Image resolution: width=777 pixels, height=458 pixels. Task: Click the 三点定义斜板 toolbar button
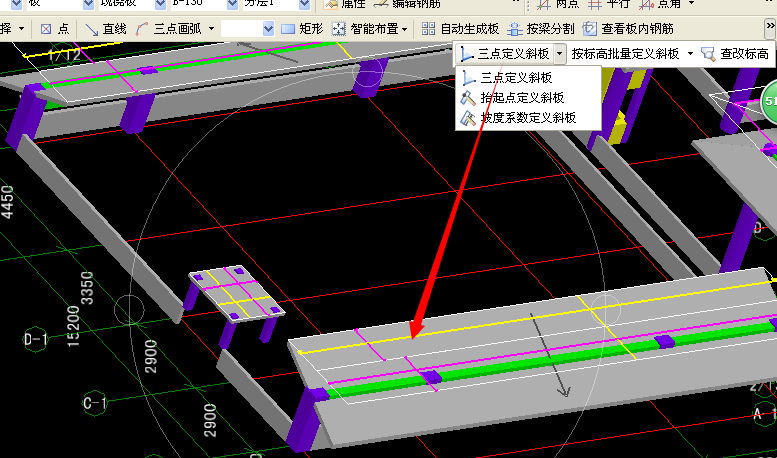[504, 53]
